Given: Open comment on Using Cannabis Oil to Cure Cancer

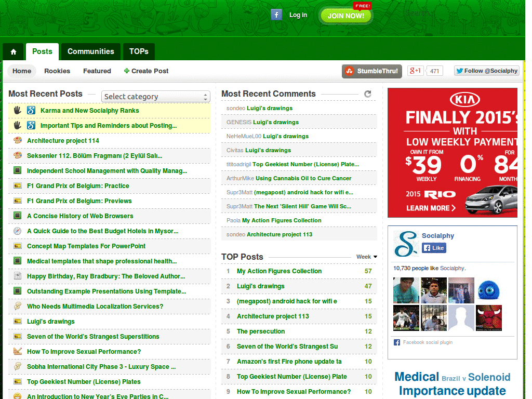Looking at the screenshot, I should [303, 178].
